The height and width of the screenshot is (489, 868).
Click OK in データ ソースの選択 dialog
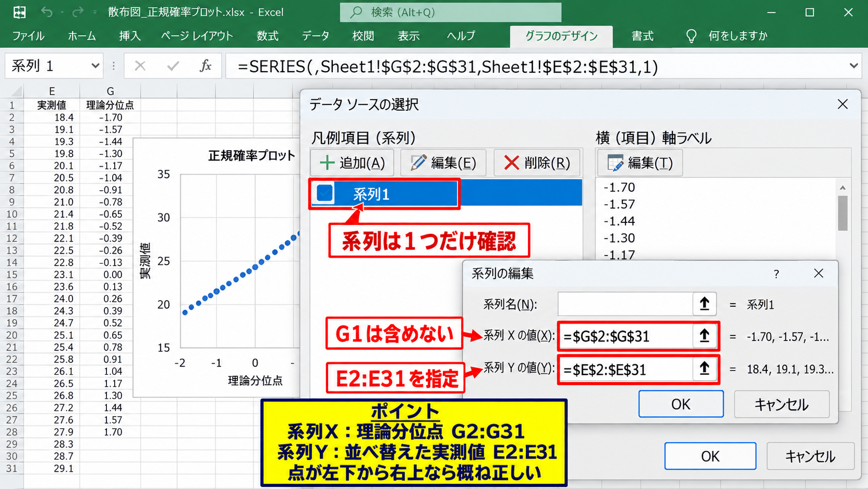[710, 456]
